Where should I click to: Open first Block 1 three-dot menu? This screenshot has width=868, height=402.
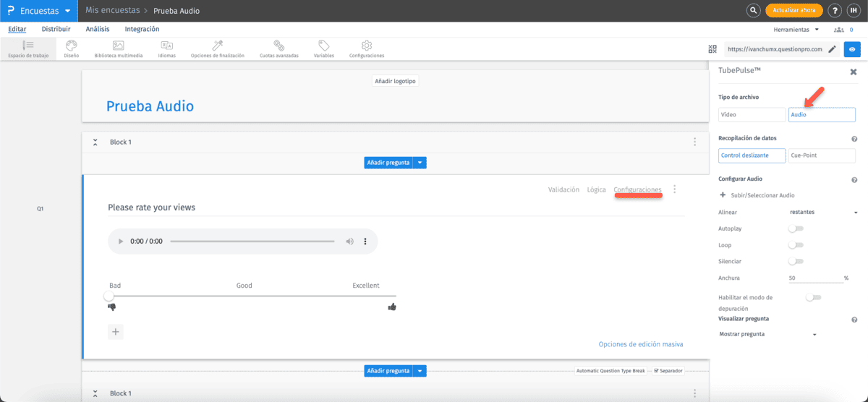pyautogui.click(x=695, y=142)
